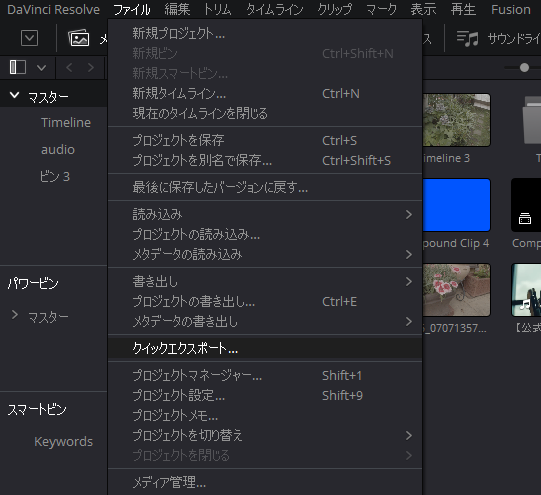Select the folder bin thumbnail

click(x=532, y=120)
